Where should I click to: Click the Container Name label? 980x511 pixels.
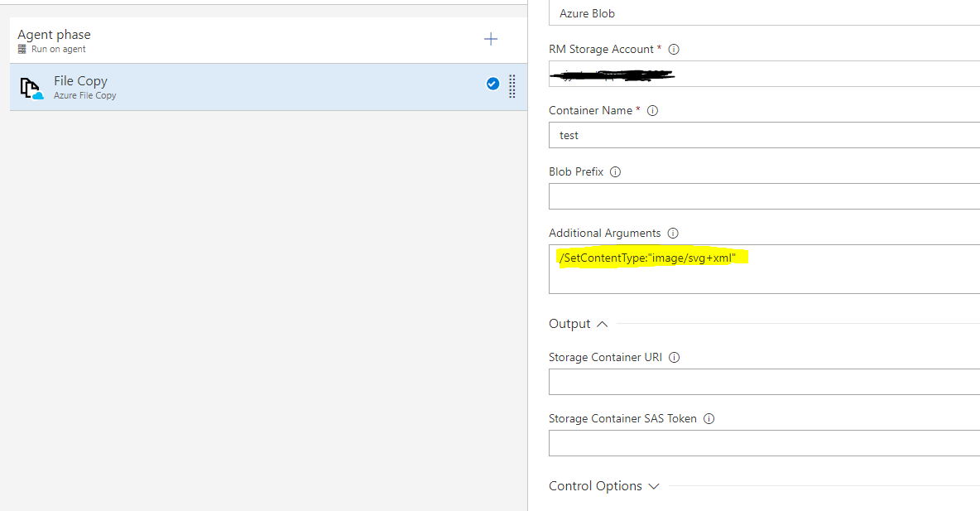coord(591,111)
